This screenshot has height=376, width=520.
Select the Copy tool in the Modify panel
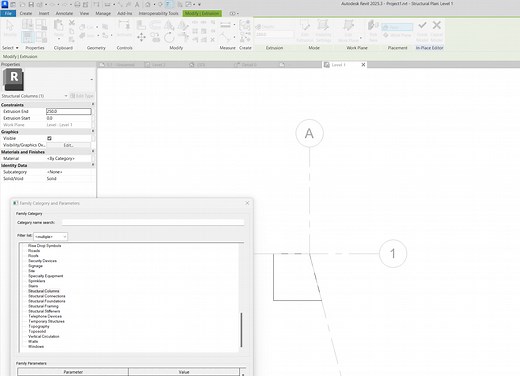click(155, 37)
